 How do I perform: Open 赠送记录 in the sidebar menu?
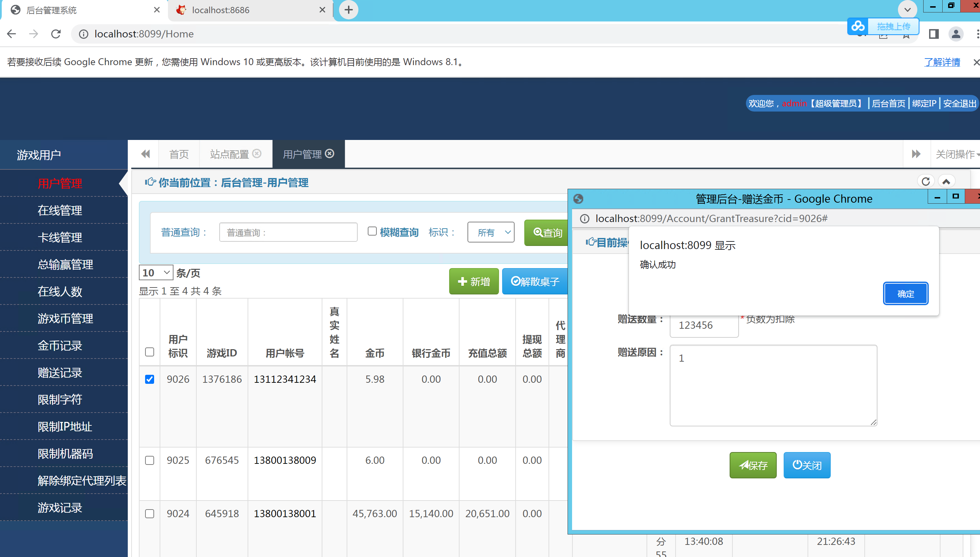(60, 372)
